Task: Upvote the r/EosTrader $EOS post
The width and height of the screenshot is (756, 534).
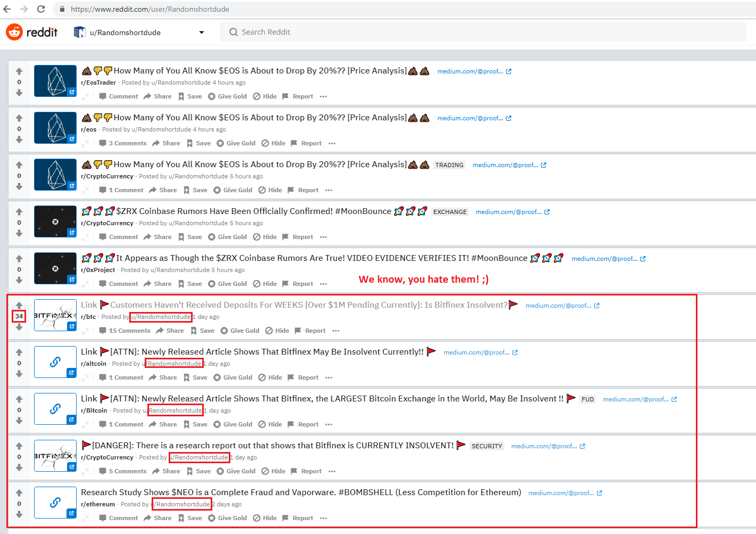Action: pyautogui.click(x=19, y=71)
